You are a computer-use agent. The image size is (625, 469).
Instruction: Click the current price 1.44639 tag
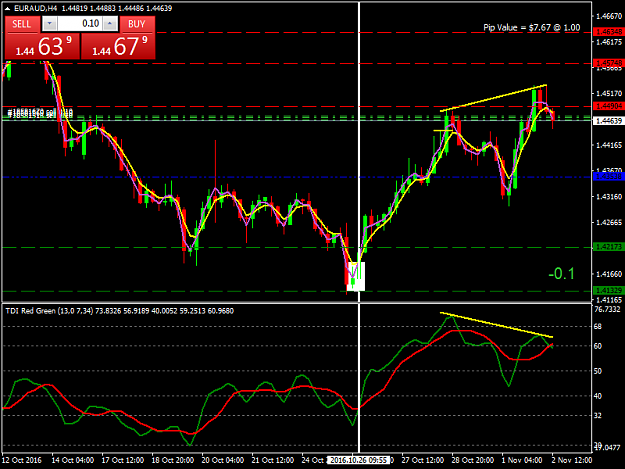(607, 120)
